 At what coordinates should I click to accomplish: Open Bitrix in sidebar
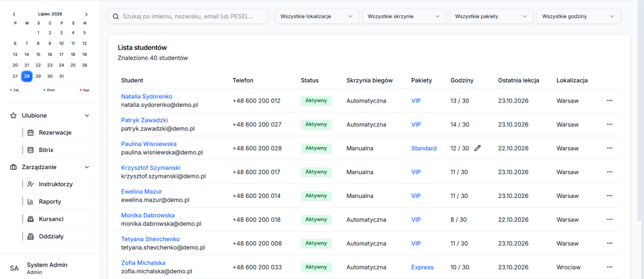coord(58,150)
